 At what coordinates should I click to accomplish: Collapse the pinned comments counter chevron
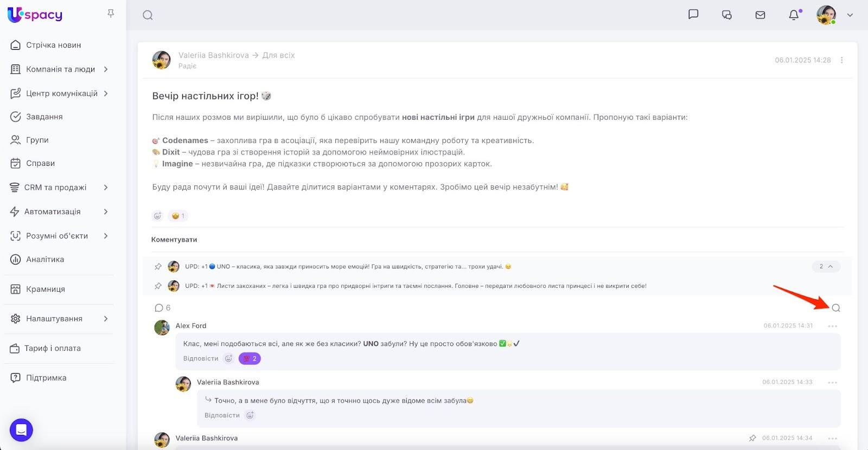pyautogui.click(x=826, y=267)
